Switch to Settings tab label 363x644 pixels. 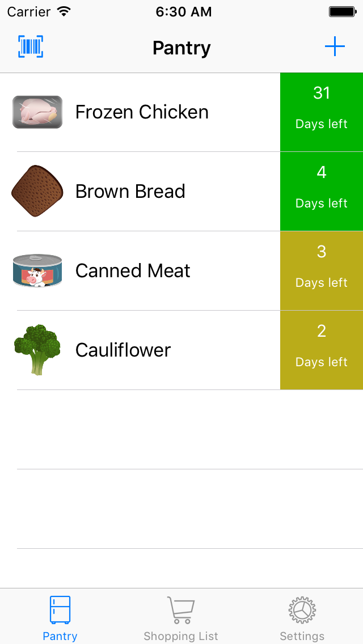coord(302,636)
